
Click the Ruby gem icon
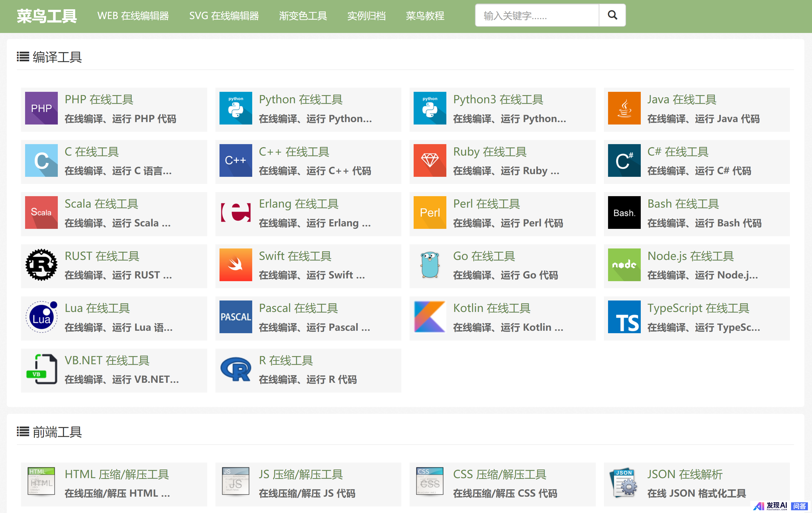[430, 160]
